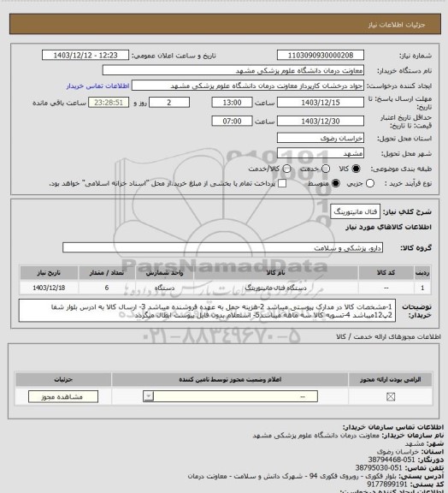Image resolution: width=448 pixels, height=493 pixels.
Task: Click the فتال مانیتورینگ description box
Action: click(356, 211)
